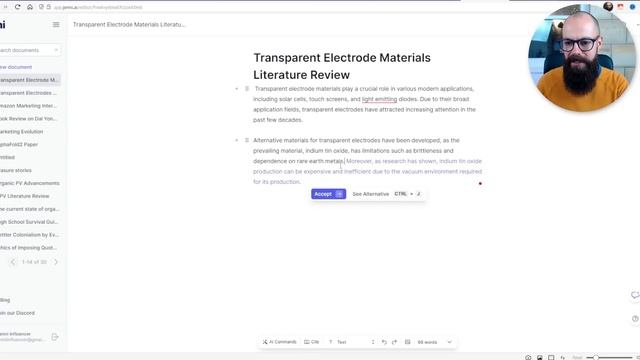
Task: Click the plus icon beside first paragraph
Action: (x=236, y=89)
